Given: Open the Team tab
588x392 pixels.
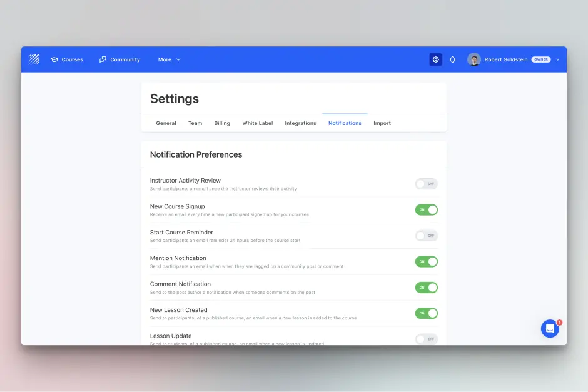Looking at the screenshot, I should click(x=195, y=123).
